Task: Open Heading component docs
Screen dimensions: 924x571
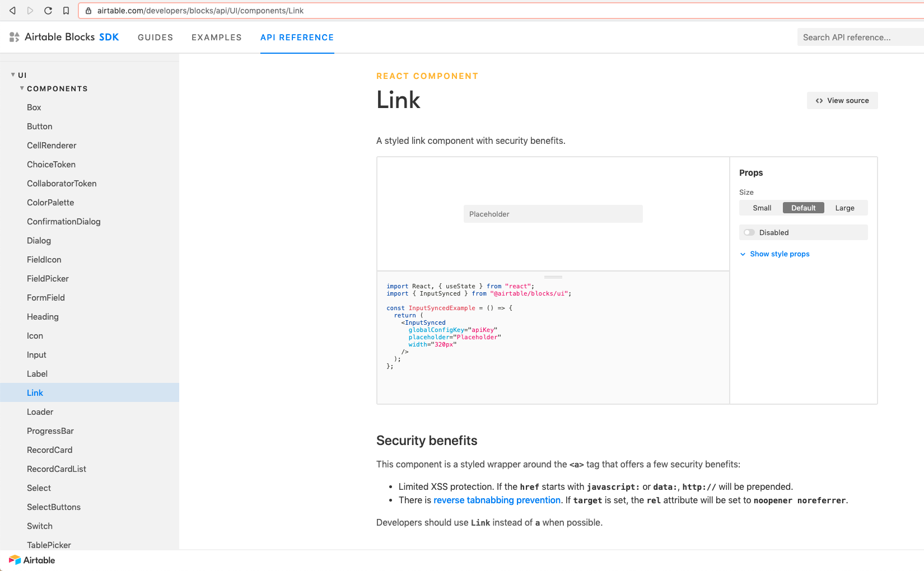Action: (43, 317)
